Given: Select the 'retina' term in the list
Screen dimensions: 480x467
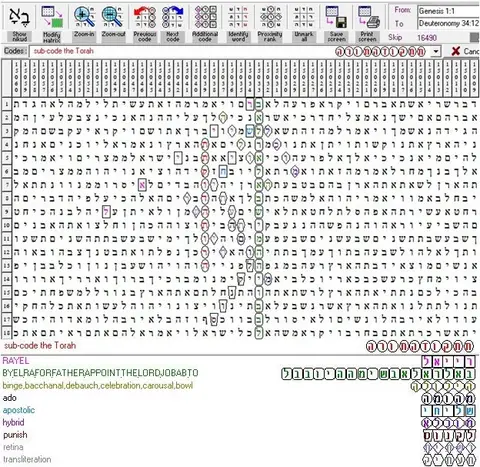Looking at the screenshot, I should click(x=13, y=447).
